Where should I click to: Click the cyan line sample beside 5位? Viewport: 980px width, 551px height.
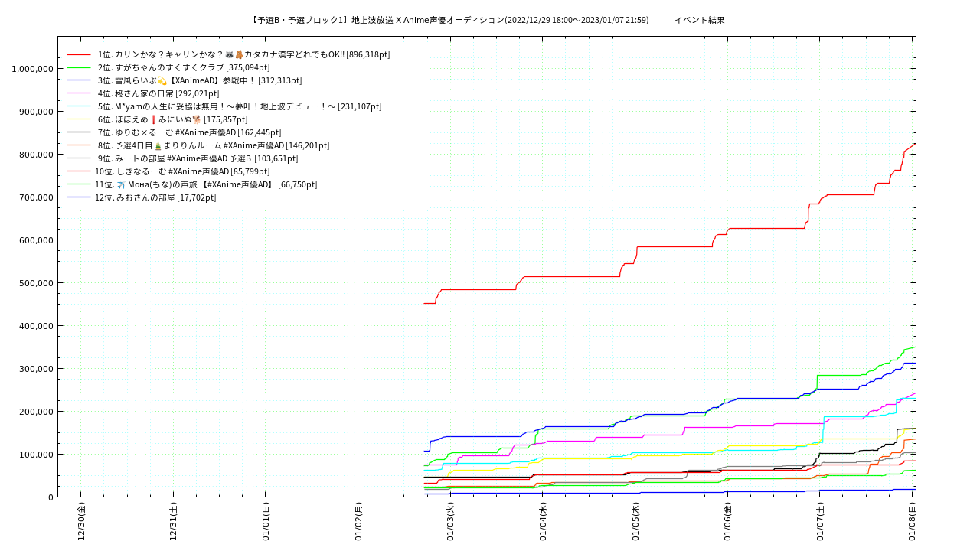tap(79, 107)
